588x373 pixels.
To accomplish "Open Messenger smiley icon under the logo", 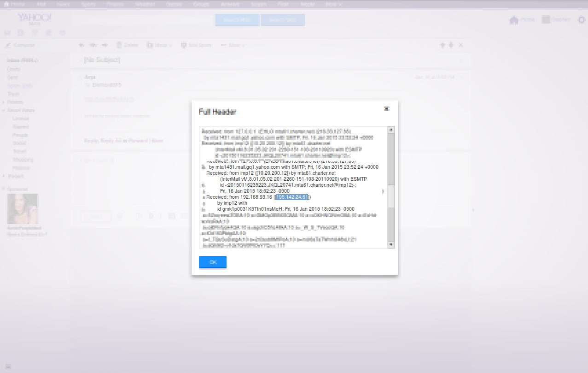I will [63, 33].
